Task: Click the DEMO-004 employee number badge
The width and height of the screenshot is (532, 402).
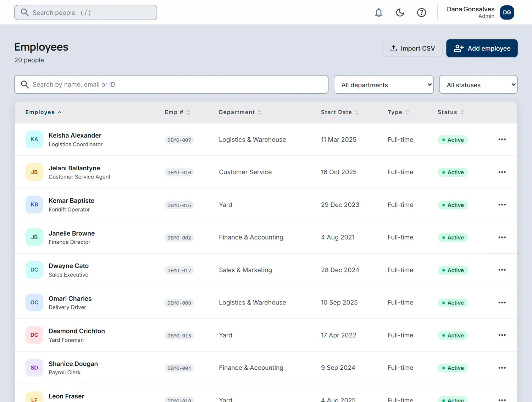Action: point(179,369)
